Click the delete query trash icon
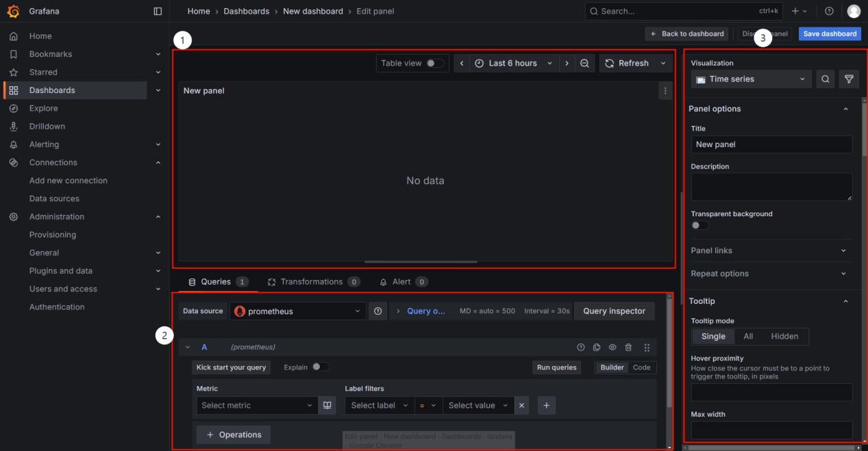The height and width of the screenshot is (451, 868). tap(628, 348)
